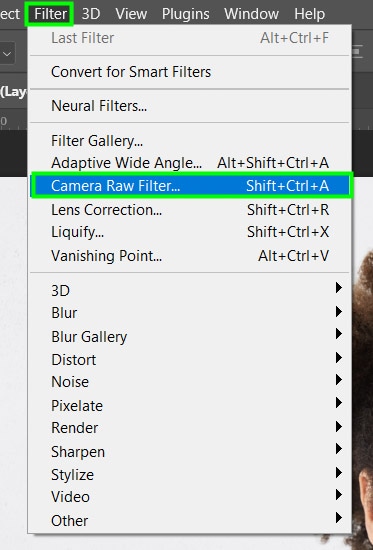Choose Adaptive Wide Angle filter
373x550 pixels.
190,163
